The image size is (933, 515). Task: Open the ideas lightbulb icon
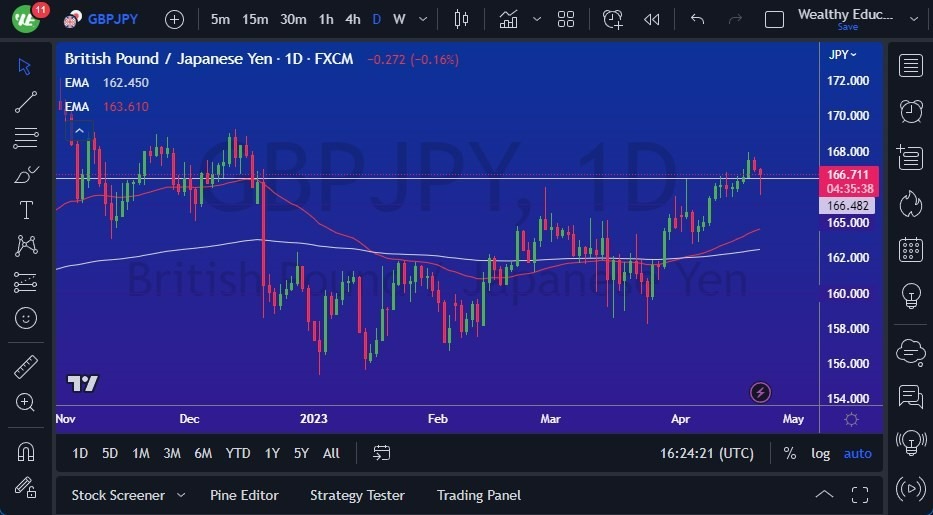pyautogui.click(x=911, y=295)
